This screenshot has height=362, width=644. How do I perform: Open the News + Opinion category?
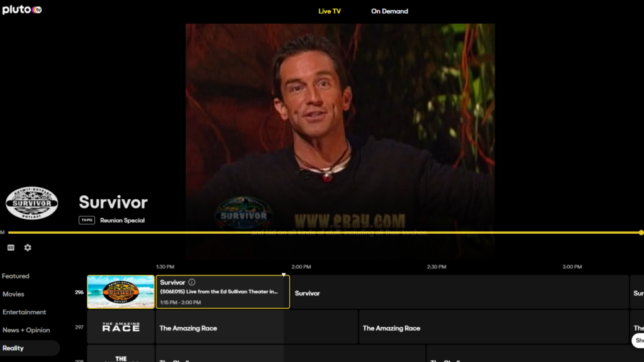coord(26,331)
